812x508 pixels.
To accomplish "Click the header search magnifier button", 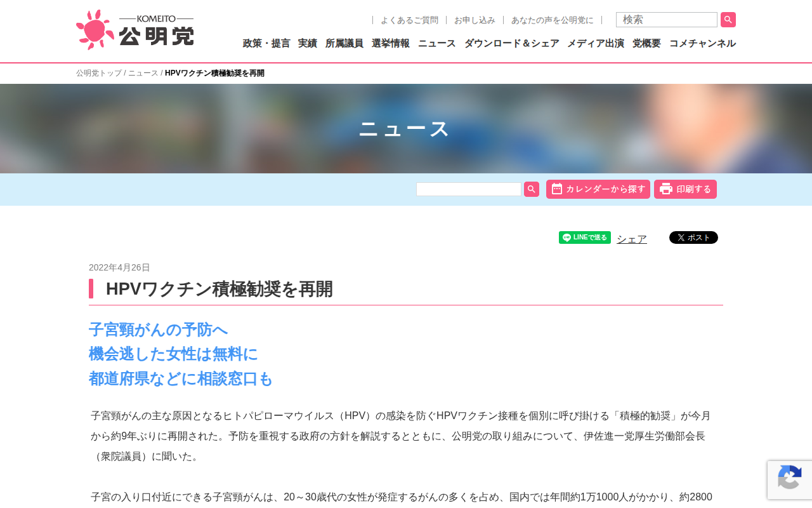I will coord(728,20).
